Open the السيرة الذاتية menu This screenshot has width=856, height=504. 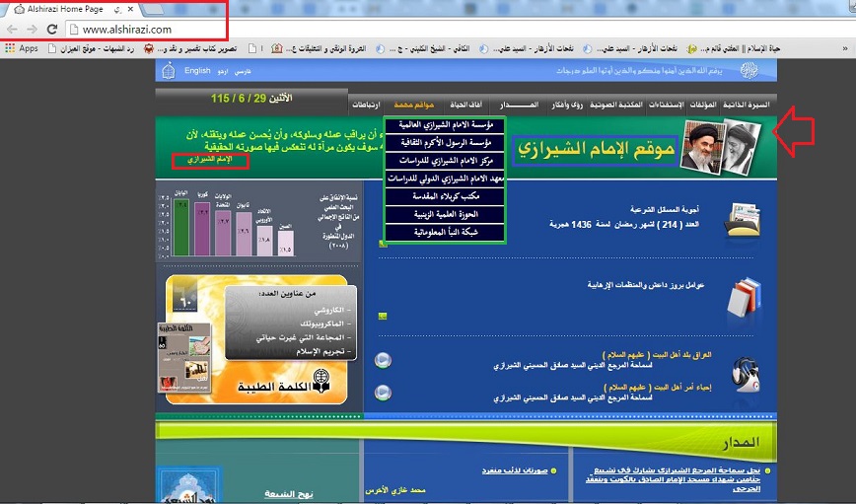746,105
